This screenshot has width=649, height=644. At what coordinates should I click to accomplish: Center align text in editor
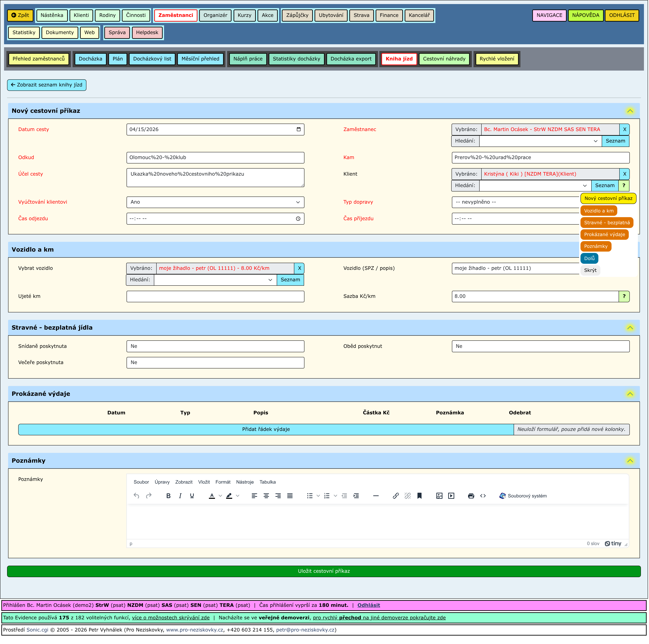coord(266,496)
